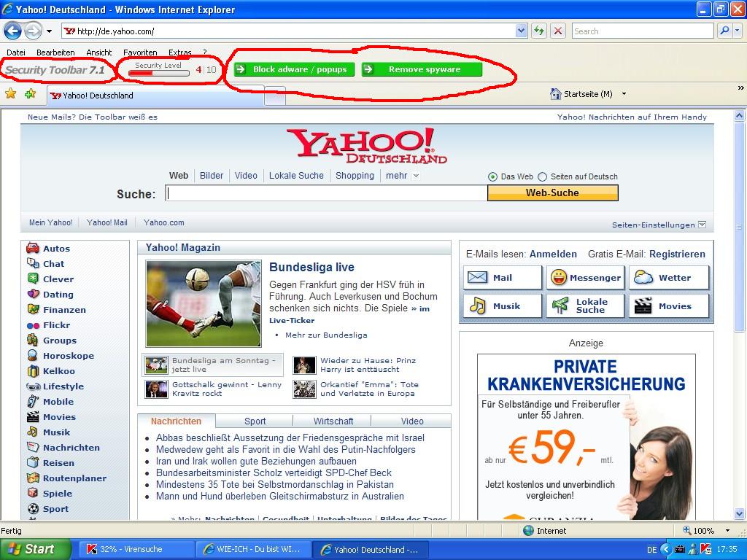
Task: Click the Flickr dots icon
Action: pyautogui.click(x=33, y=325)
